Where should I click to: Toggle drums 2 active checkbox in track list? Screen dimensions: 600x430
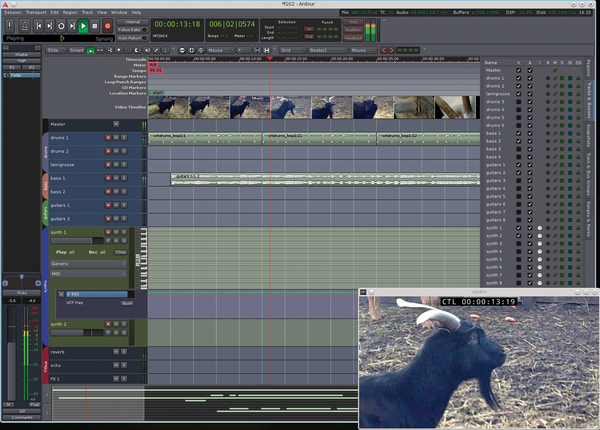[x=530, y=86]
